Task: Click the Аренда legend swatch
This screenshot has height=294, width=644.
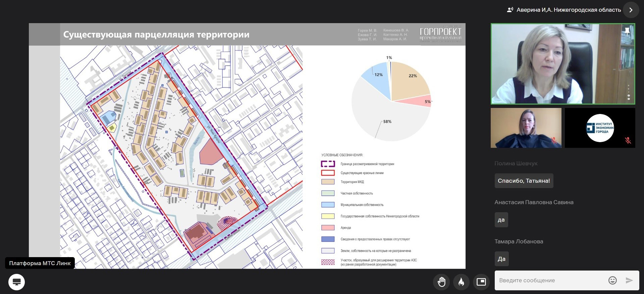Action: coord(328,228)
